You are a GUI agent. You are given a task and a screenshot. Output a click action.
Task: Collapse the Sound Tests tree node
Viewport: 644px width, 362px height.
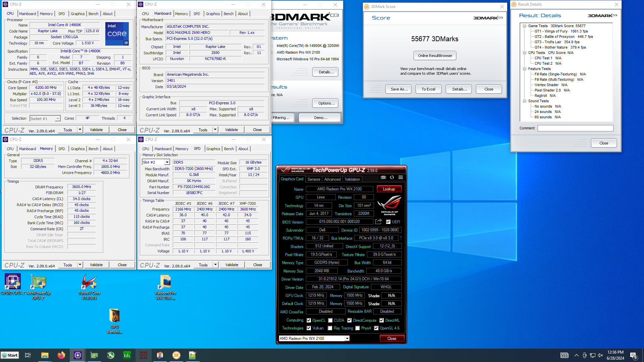[524, 101]
